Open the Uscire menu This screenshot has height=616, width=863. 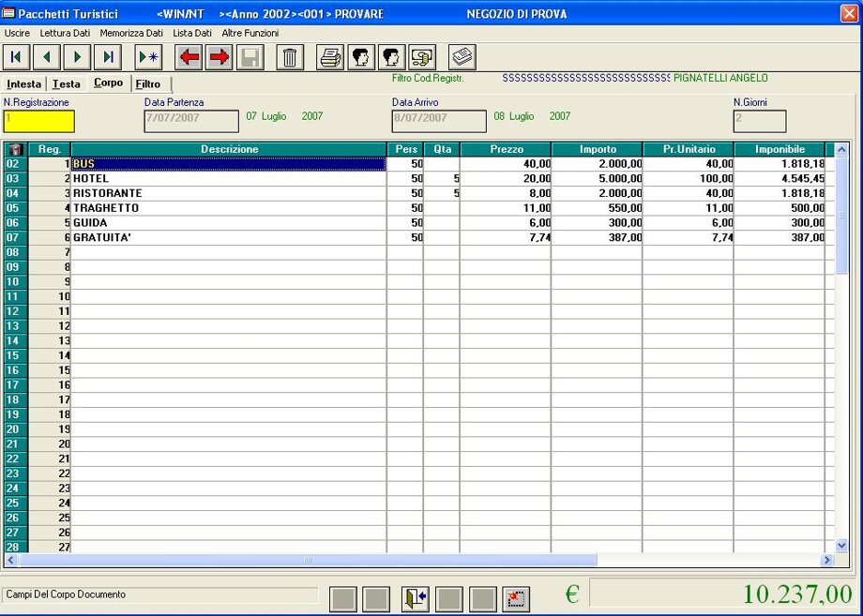point(18,33)
